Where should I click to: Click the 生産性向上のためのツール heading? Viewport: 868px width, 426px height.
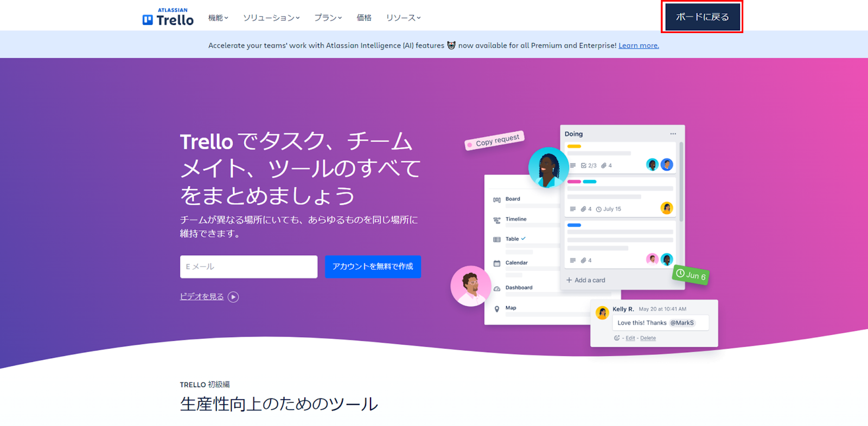tap(279, 404)
